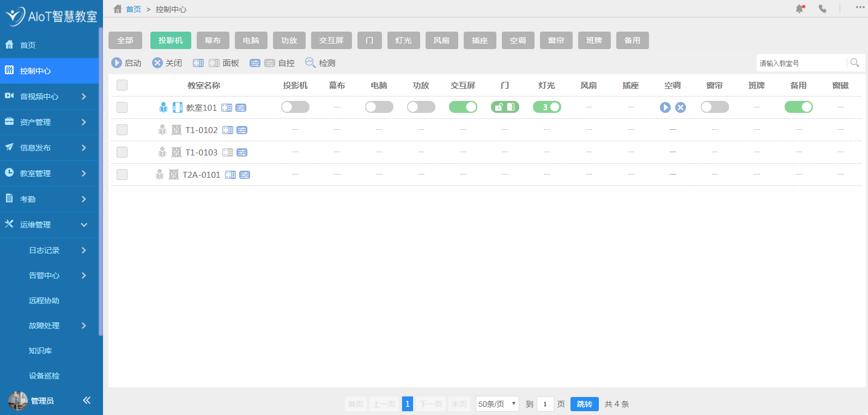
Task: Click the phone call icon in header
Action: point(822,9)
